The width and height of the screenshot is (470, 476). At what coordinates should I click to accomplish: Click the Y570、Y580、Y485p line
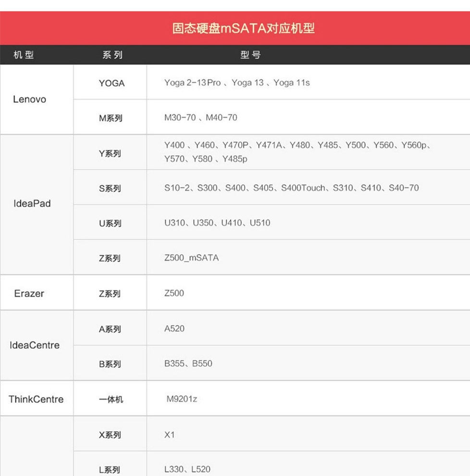coord(206,159)
